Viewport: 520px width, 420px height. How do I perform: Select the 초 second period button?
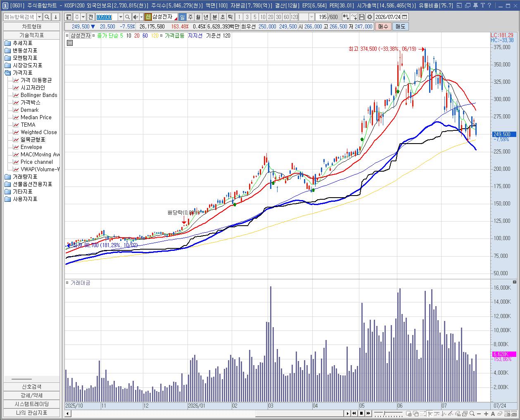223,17
